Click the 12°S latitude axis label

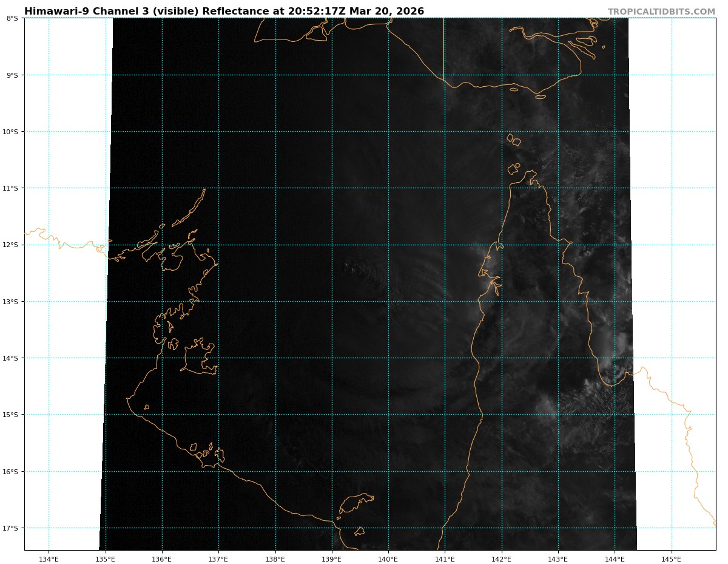coord(11,245)
